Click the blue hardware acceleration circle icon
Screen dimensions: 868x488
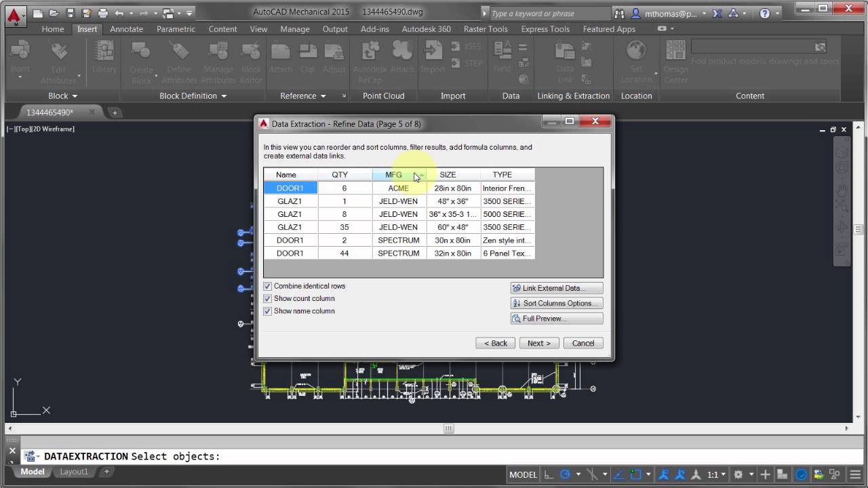(801, 474)
